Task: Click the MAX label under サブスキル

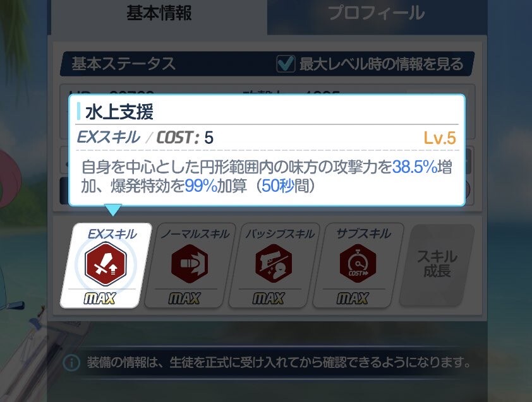Action: (353, 299)
